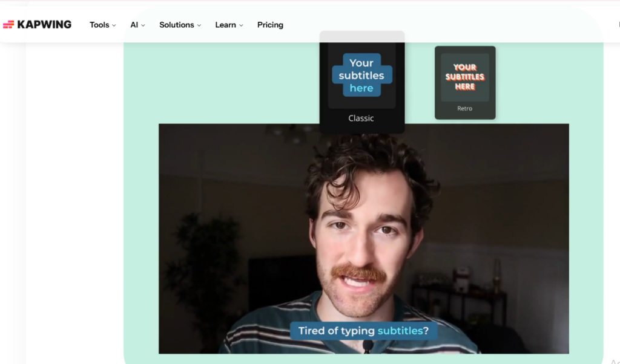Open the Learn menu
Screen dimensions: 620x364
click(225, 25)
